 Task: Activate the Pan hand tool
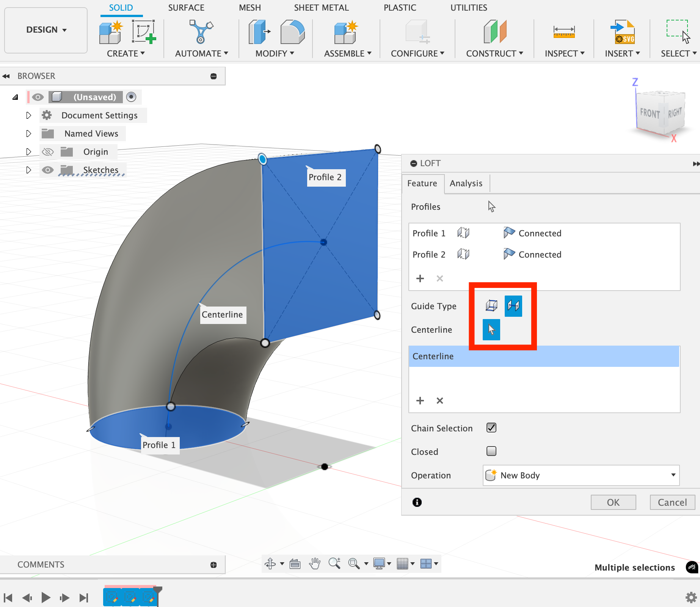tap(314, 564)
